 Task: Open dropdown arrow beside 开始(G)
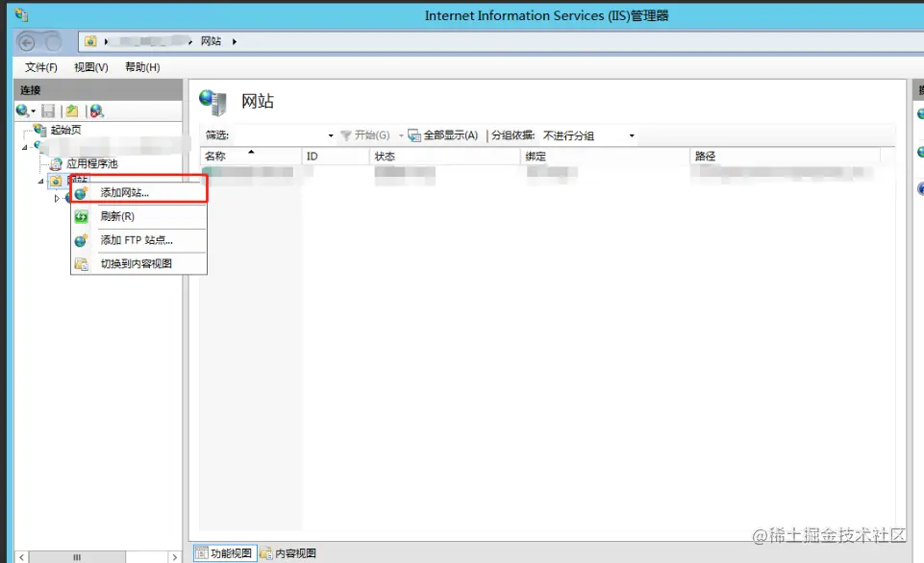coord(401,136)
